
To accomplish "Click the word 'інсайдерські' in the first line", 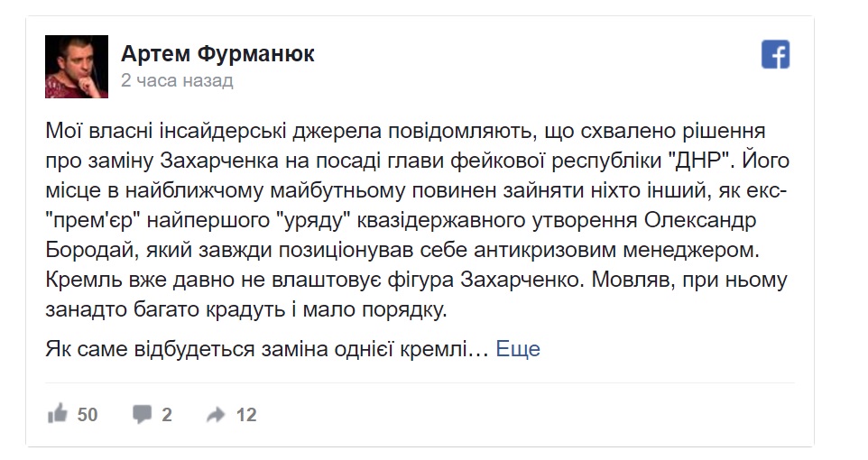I will (223, 131).
